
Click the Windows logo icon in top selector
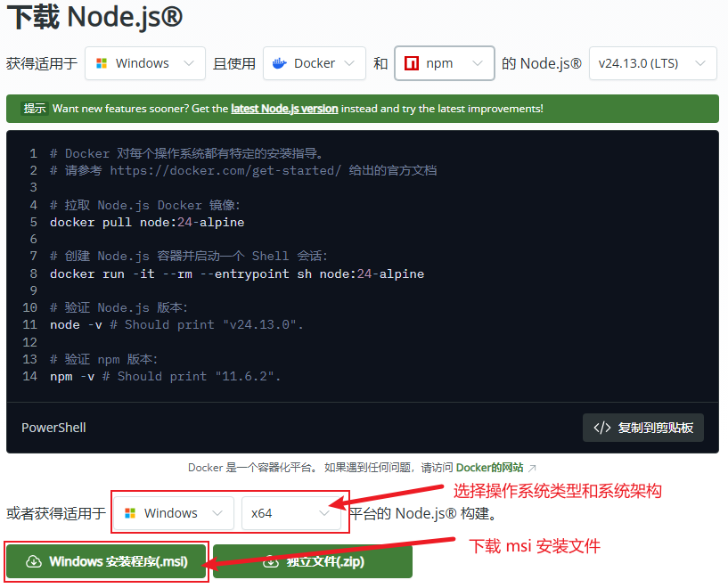[102, 63]
